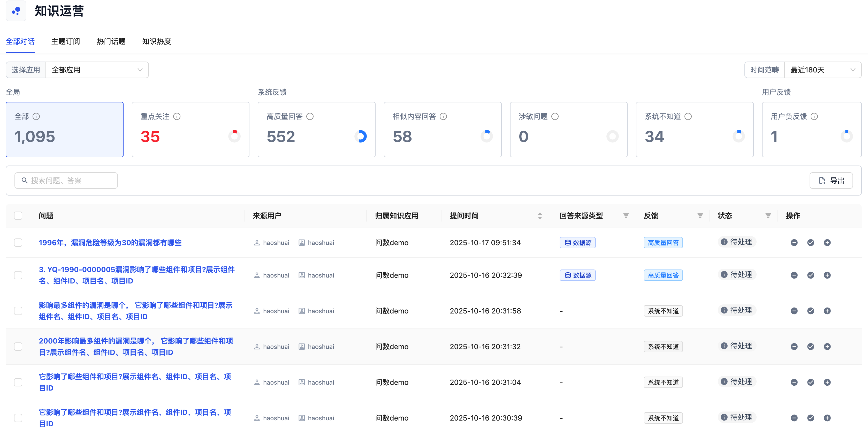868x434 pixels.
Task: Open the 最近180天 time range dropdown
Action: [x=823, y=70]
